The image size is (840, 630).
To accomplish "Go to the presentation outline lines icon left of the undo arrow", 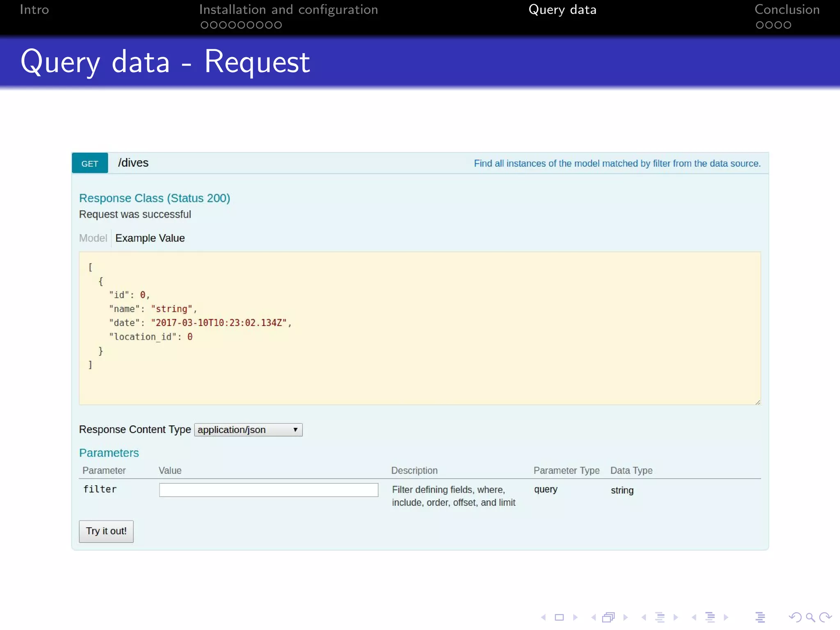I will [760, 617].
